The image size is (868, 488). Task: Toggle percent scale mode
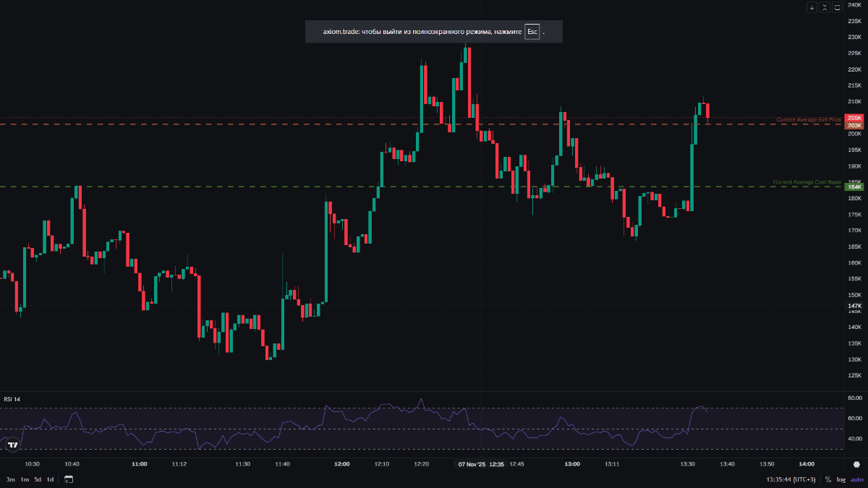pyautogui.click(x=828, y=479)
